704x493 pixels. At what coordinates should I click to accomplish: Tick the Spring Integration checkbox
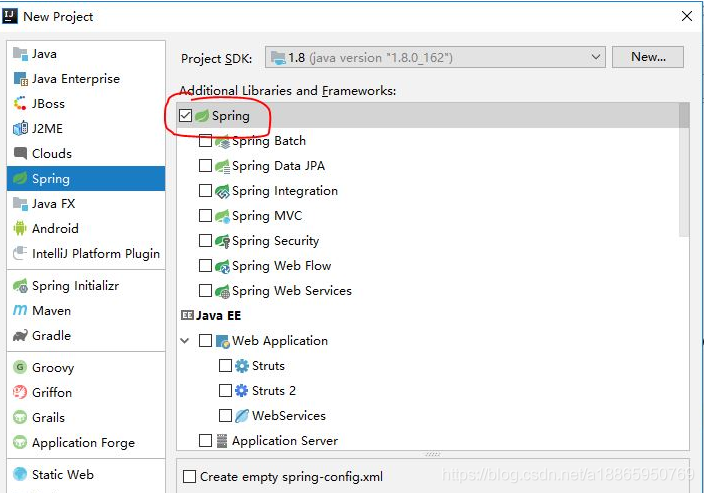pyautogui.click(x=205, y=191)
